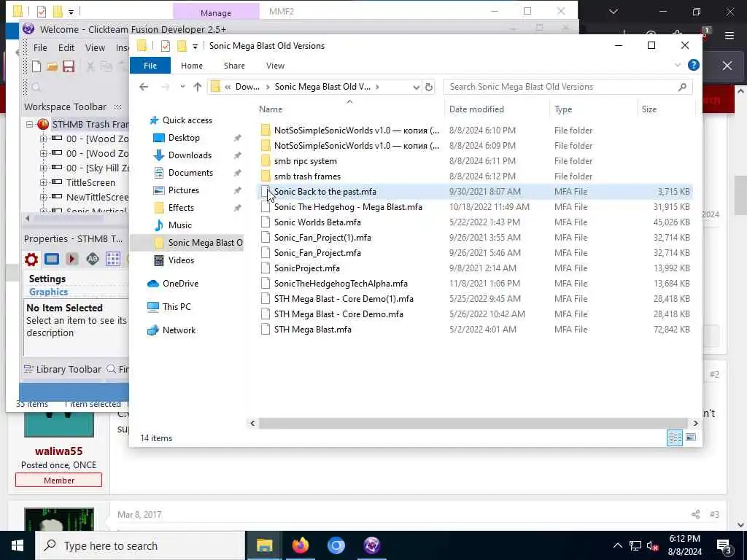Go back with Explorer back arrow
The image size is (747, 560).
[x=144, y=87]
